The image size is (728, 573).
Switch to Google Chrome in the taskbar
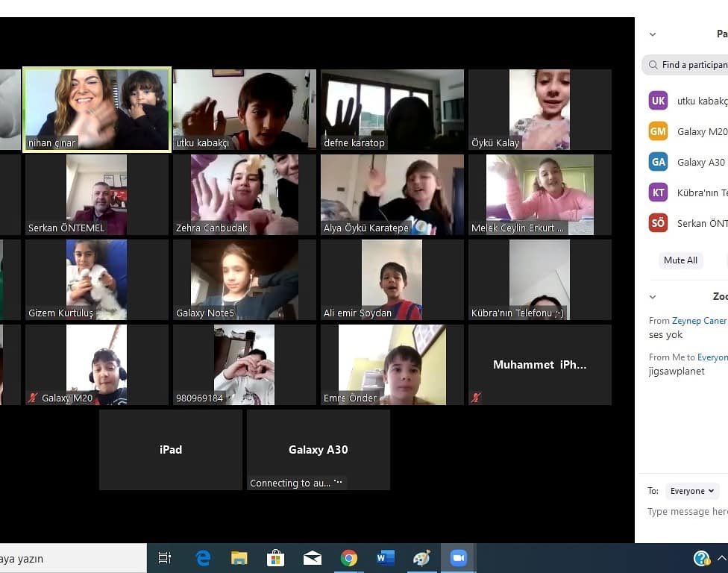(348, 557)
